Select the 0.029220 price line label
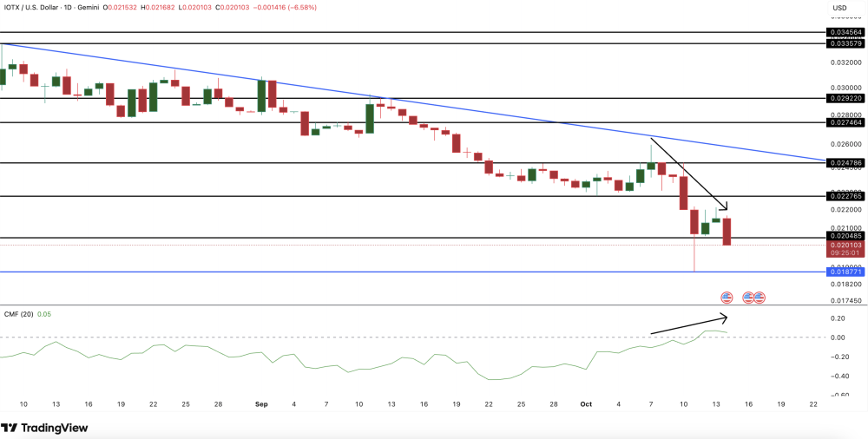The image size is (868, 439). click(844, 98)
